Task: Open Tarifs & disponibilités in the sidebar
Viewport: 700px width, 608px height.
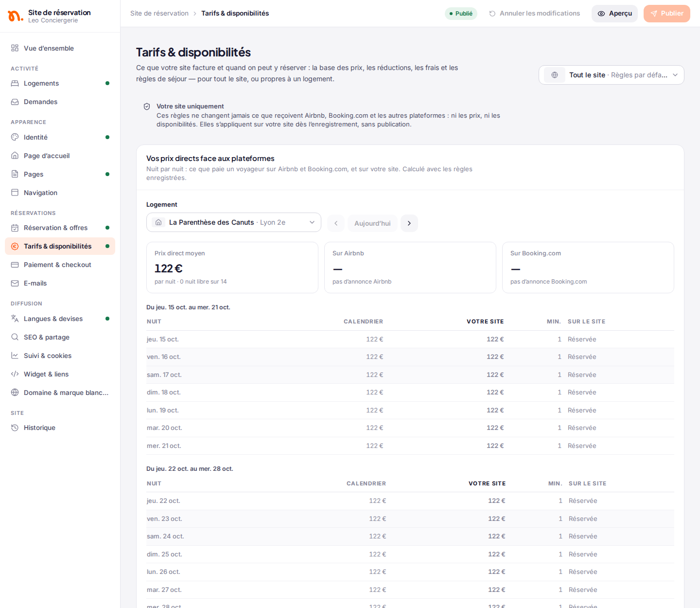Action: click(x=60, y=246)
